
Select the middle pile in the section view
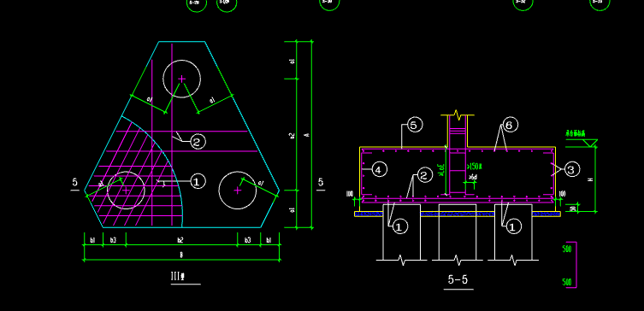point(458,232)
